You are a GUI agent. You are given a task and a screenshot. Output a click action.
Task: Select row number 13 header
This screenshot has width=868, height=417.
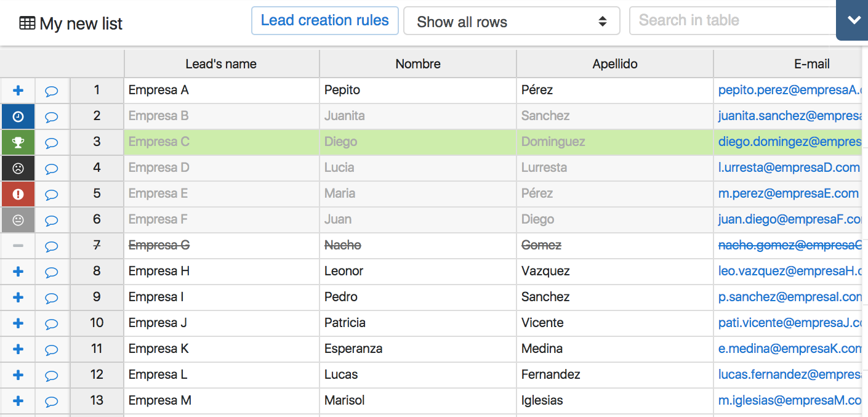pos(97,400)
